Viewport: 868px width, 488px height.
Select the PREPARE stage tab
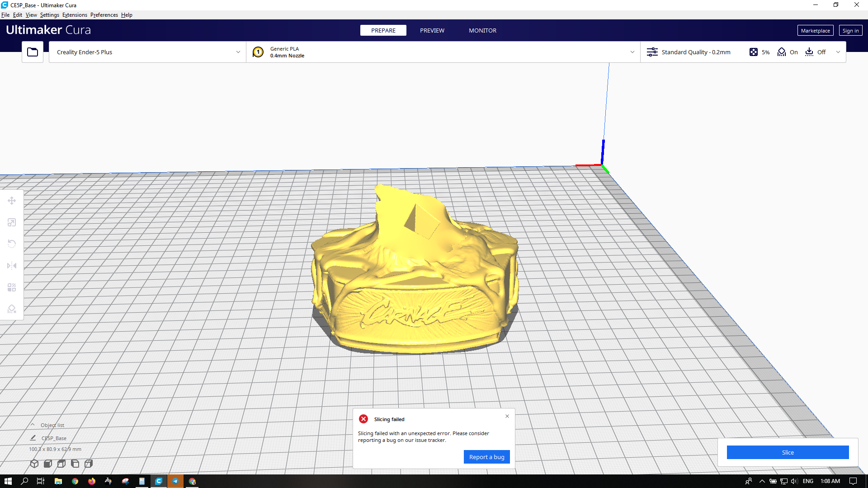[383, 30]
